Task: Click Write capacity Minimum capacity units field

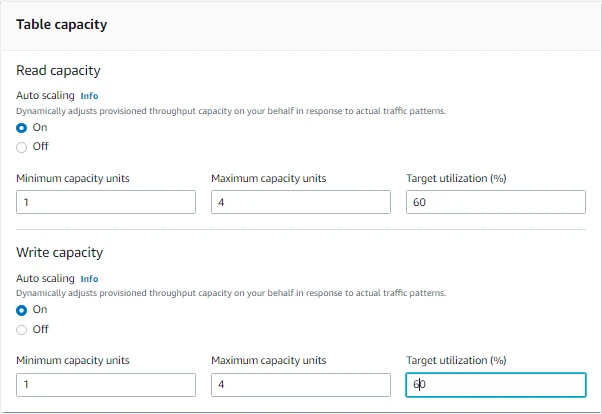Action: click(106, 385)
